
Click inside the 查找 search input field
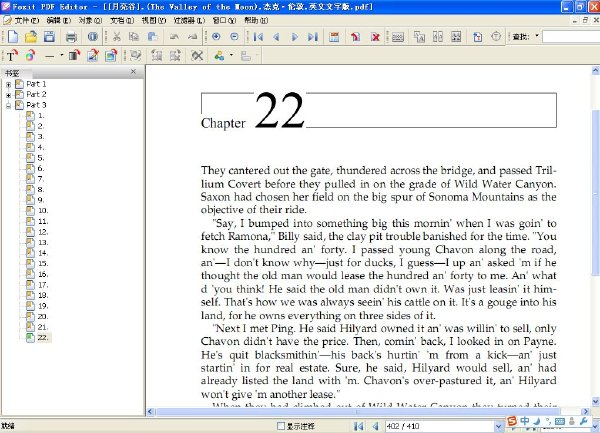[x=571, y=36]
